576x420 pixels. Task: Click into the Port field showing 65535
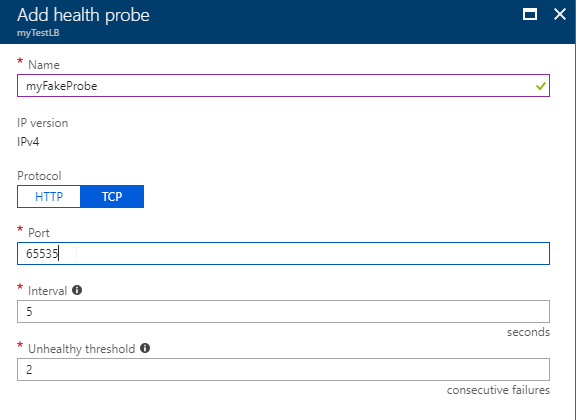(283, 254)
